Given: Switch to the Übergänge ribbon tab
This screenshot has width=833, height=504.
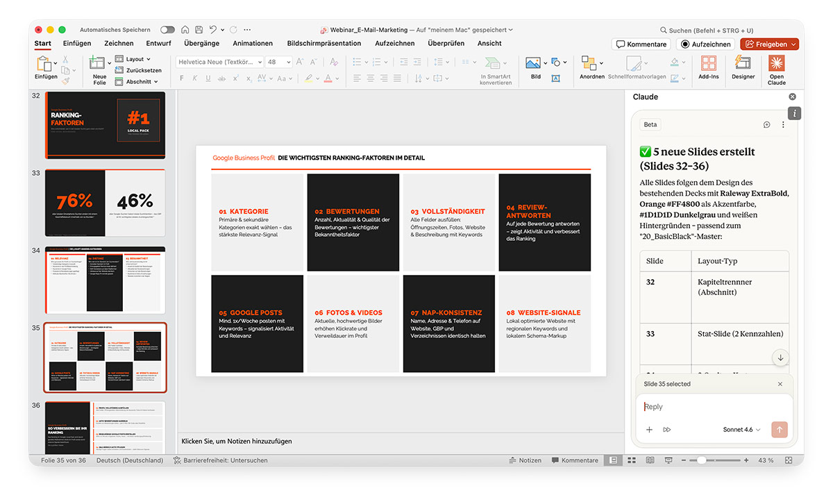Looking at the screenshot, I should coord(201,43).
